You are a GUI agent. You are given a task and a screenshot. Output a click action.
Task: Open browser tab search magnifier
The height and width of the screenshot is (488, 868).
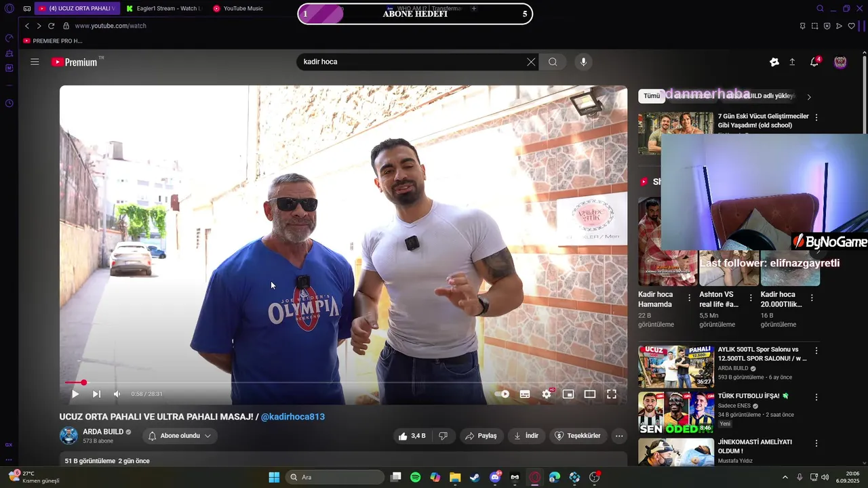[x=820, y=8]
